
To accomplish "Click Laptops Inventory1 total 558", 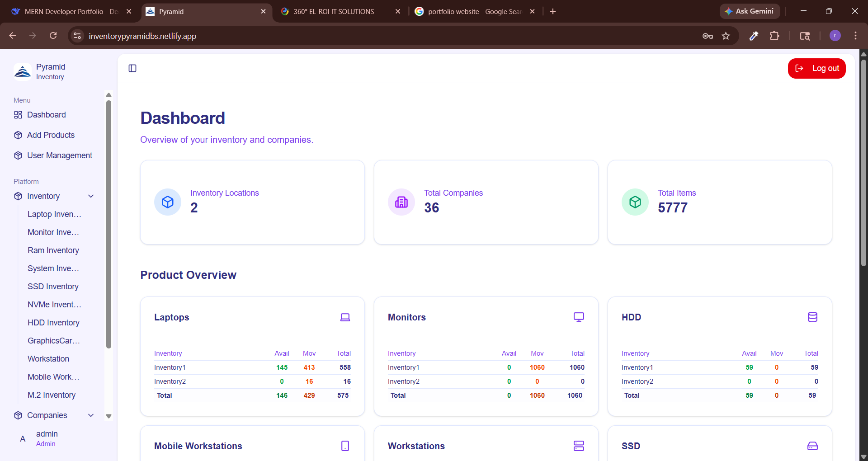I will (x=345, y=367).
